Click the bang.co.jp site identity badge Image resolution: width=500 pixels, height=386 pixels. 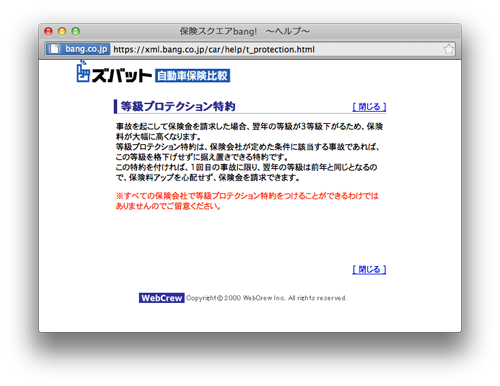pos(78,49)
